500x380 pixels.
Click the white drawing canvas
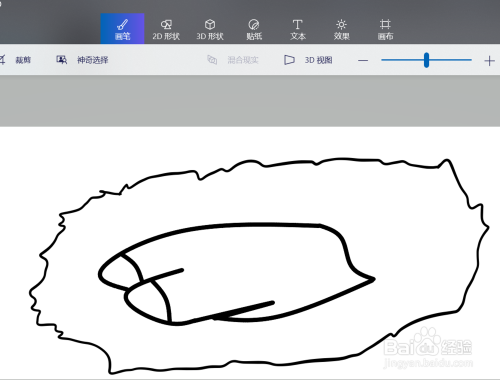250,253
